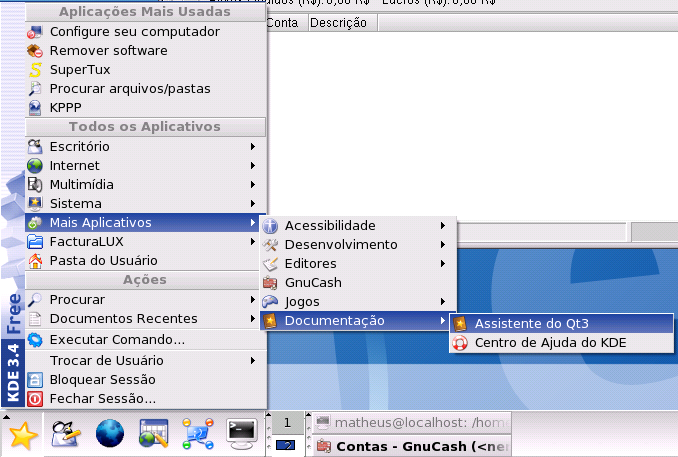678x457 pixels.
Task: Click the Escritório category icon
Action: [35, 147]
